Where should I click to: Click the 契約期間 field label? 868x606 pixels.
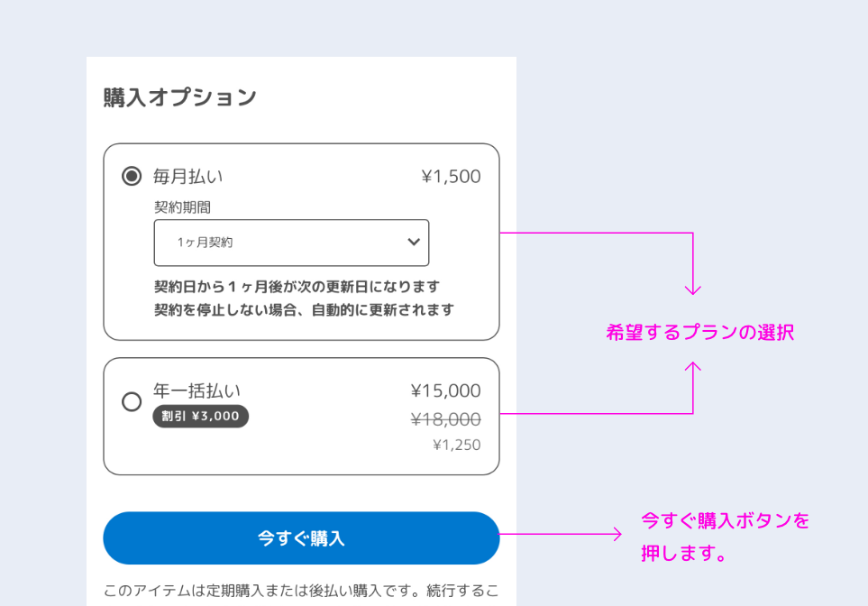(x=182, y=207)
